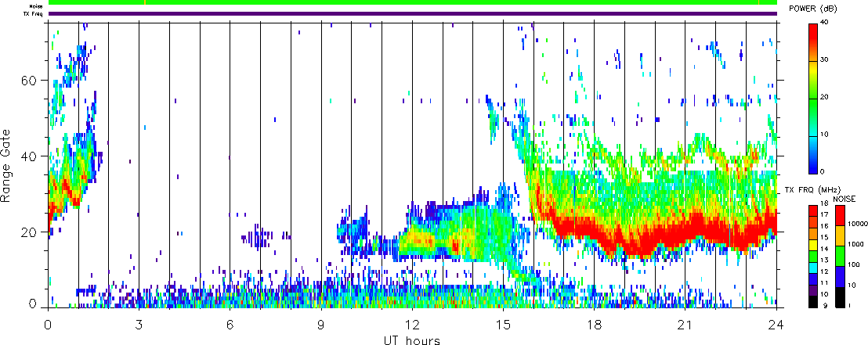868x345 pixels.
Task: Select the "NOISE" legend heading
Action: tap(844, 199)
